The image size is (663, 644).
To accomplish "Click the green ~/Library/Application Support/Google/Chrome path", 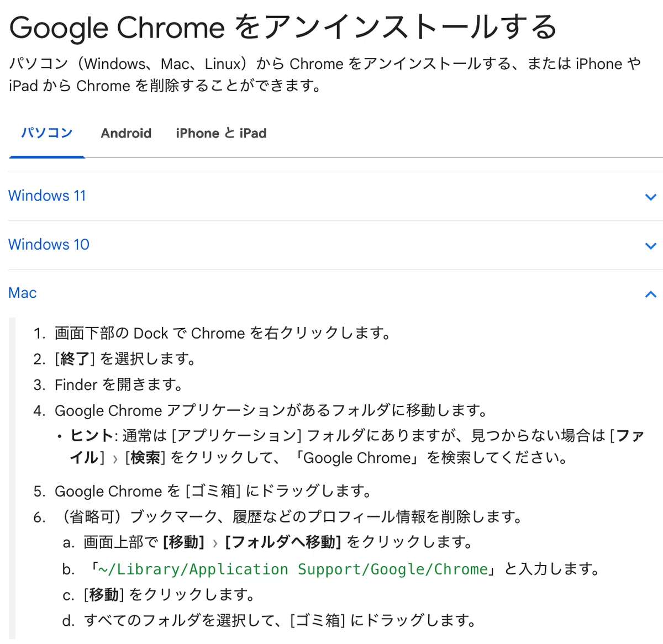I will 293,569.
